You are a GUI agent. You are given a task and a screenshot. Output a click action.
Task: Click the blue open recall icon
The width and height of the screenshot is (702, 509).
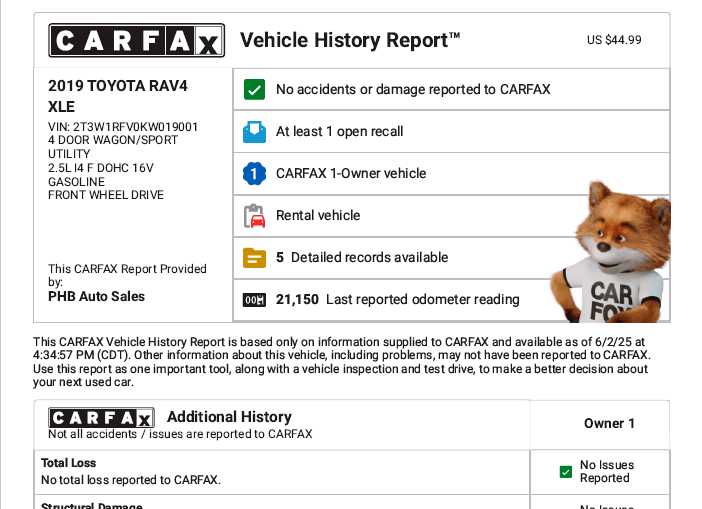point(255,132)
